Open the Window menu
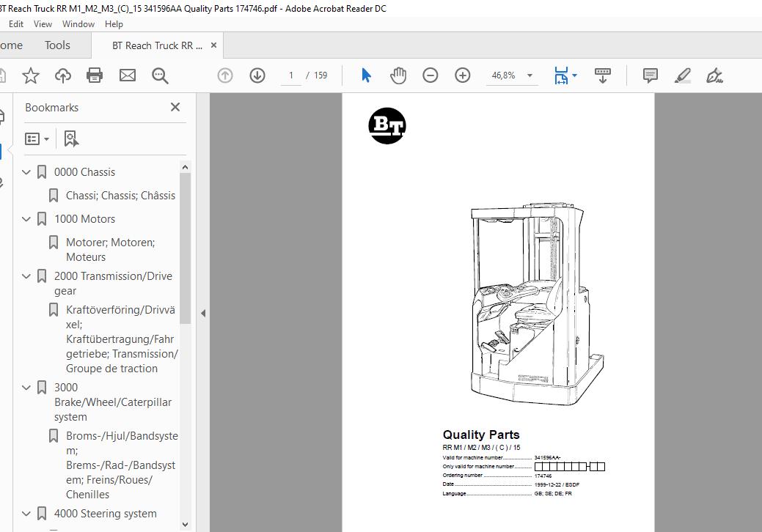Viewport: 762px width, 532px height. click(x=78, y=23)
